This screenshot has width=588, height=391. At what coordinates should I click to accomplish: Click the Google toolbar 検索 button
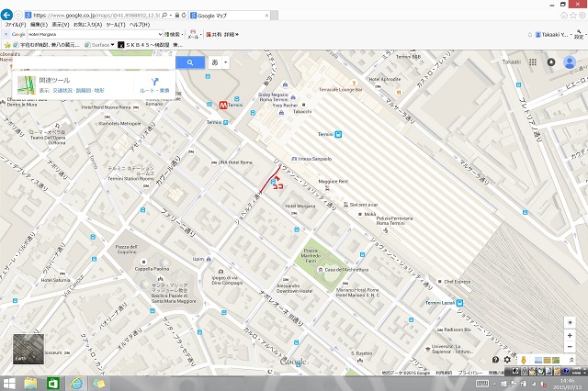click(173, 35)
